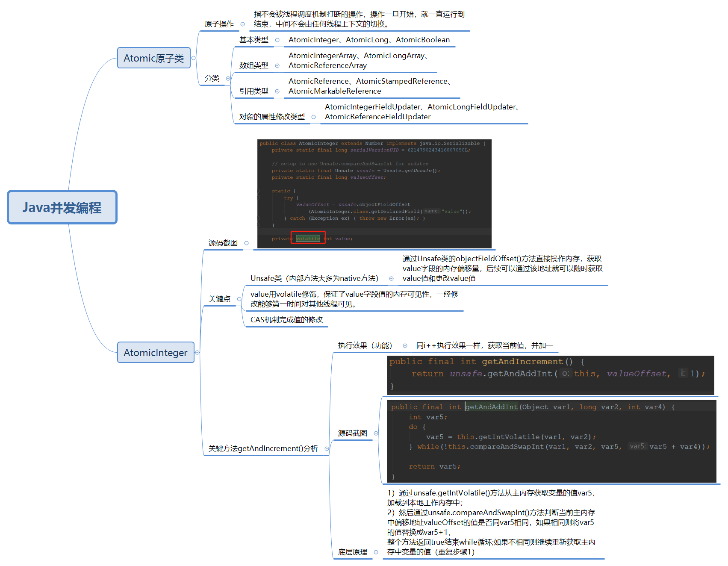Collapse the 基本类型 node toggle
Viewport: 728px width, 566px height.
277,40
